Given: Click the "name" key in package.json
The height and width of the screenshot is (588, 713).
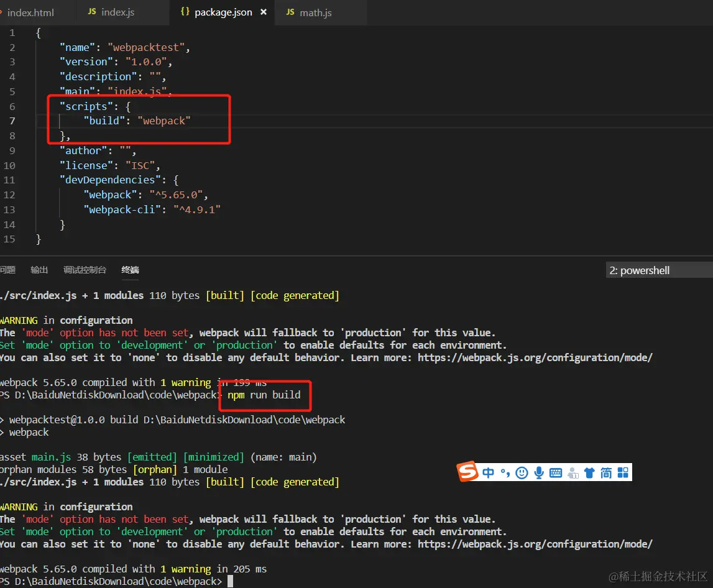Looking at the screenshot, I should pos(77,47).
